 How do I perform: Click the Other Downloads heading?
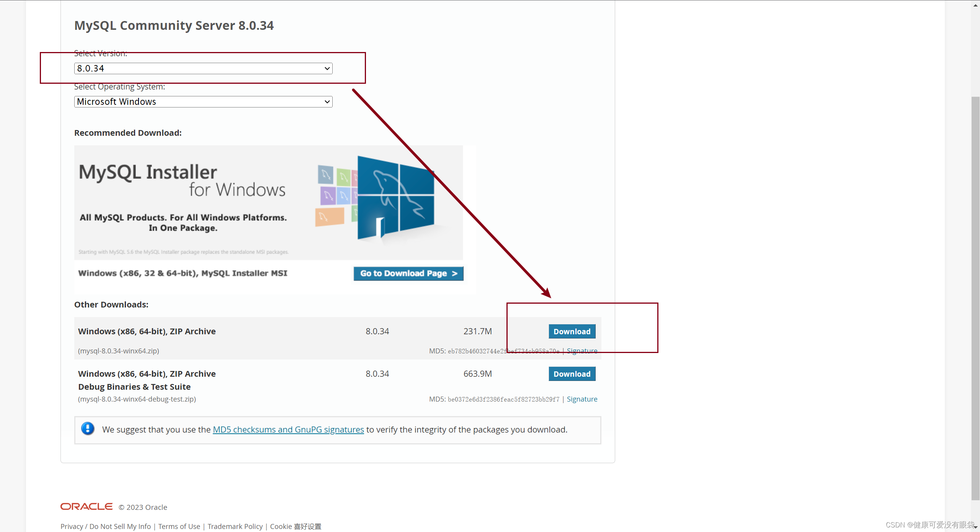tap(111, 305)
